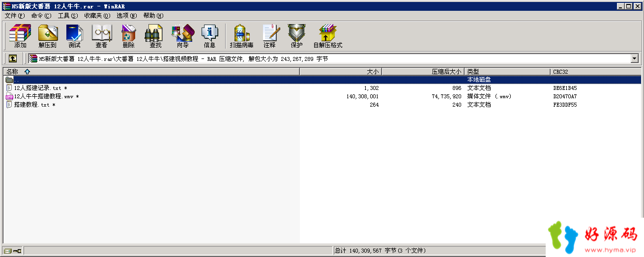Click the text file icon of 搭建教程.txt
Screen dimensions: 644x257
pyautogui.click(x=9, y=105)
